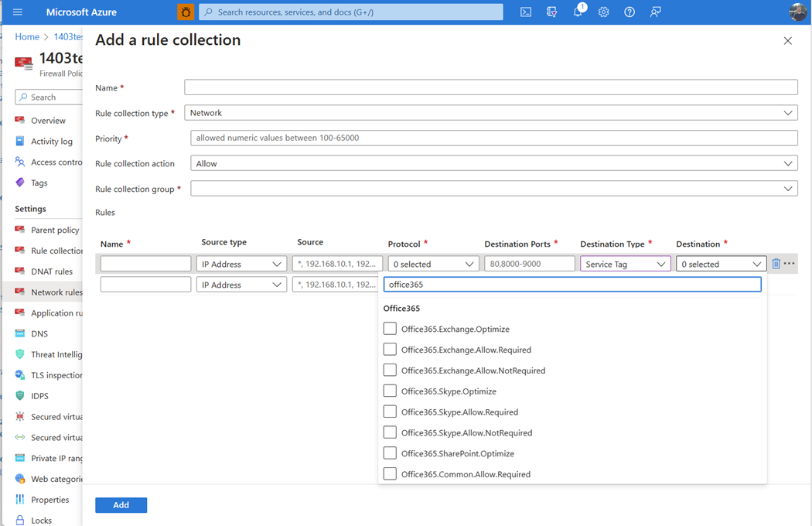This screenshot has width=812, height=526.
Task: Go to IDPS in the sidebar
Action: coord(39,396)
